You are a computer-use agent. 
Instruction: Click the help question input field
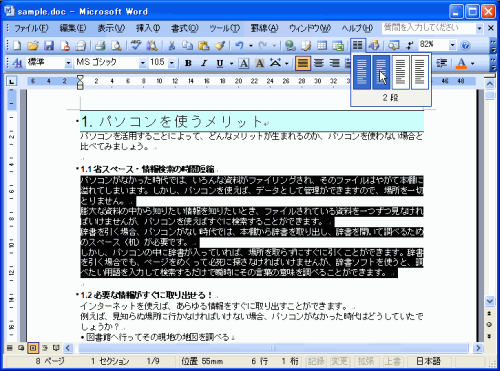click(x=428, y=28)
